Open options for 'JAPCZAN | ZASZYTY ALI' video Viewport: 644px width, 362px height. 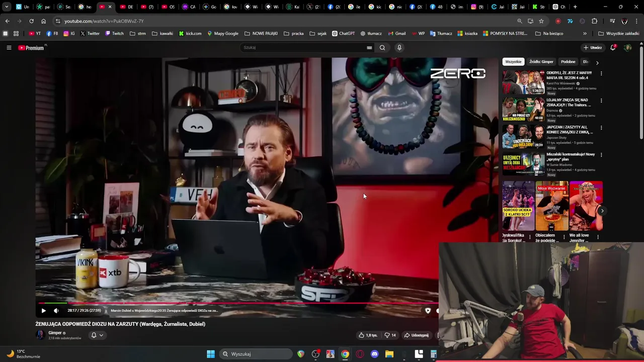point(601,128)
